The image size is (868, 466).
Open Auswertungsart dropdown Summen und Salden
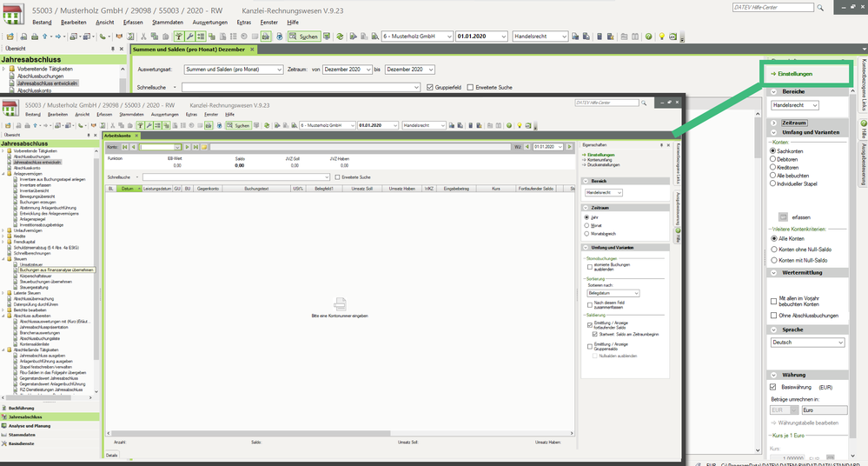(234, 70)
